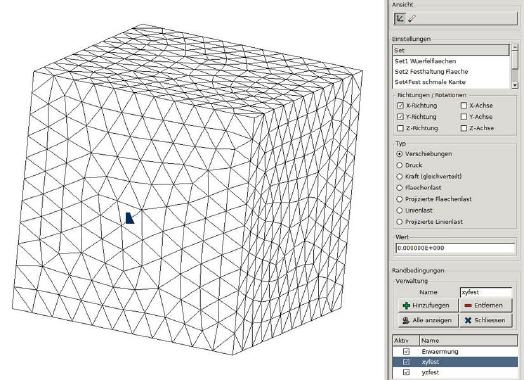Click the Wert value input field
524x380 pixels.
456,248
